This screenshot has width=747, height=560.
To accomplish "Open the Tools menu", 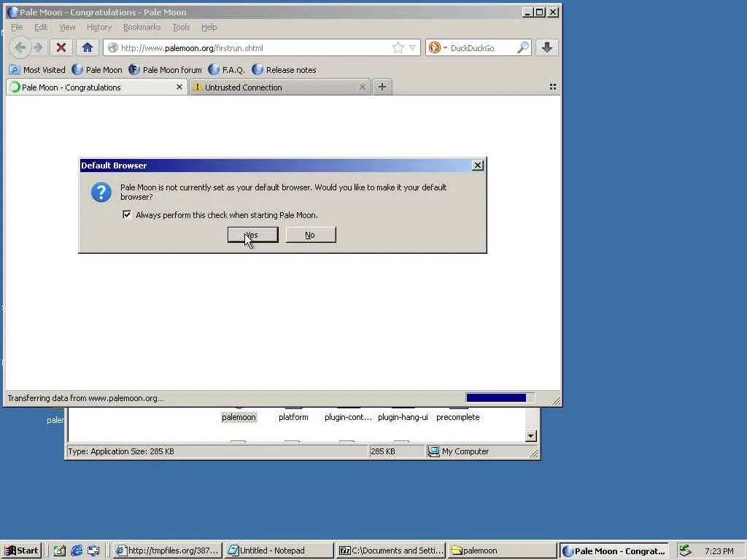I will click(181, 27).
